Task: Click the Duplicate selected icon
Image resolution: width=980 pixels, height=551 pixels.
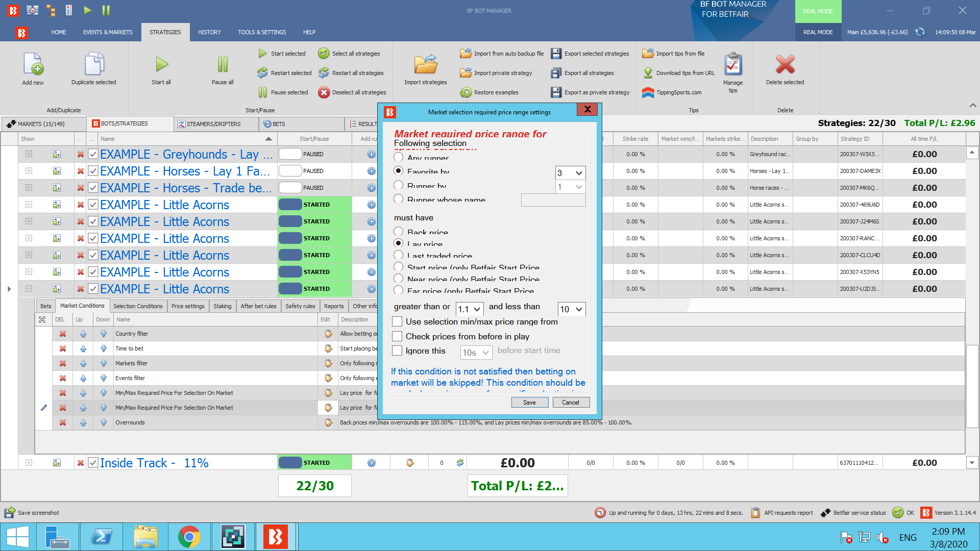Action: point(94,64)
